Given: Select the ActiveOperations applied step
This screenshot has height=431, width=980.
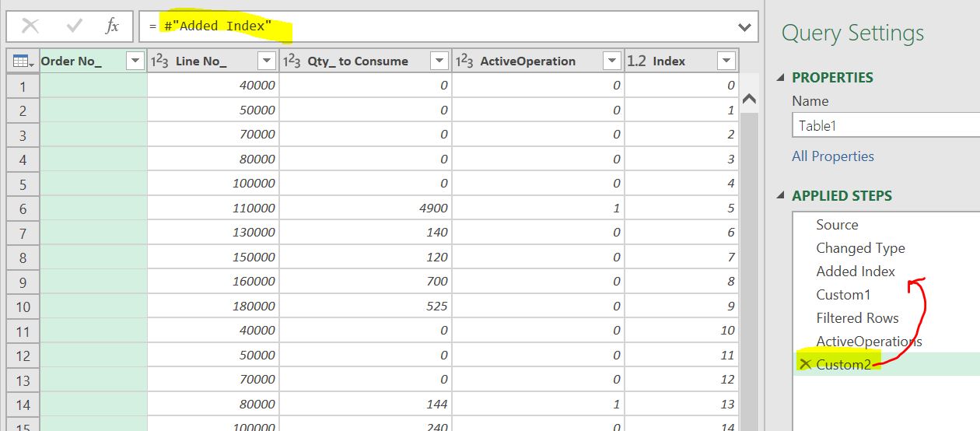Looking at the screenshot, I should [869, 342].
